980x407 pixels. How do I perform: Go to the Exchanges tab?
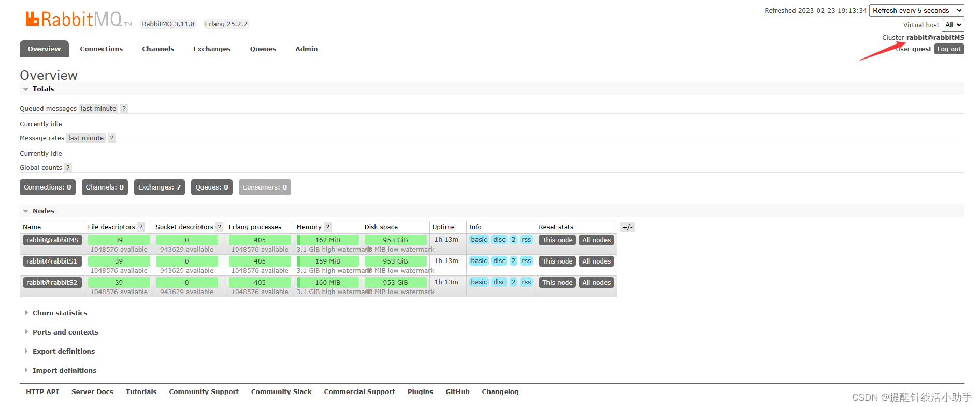212,49
